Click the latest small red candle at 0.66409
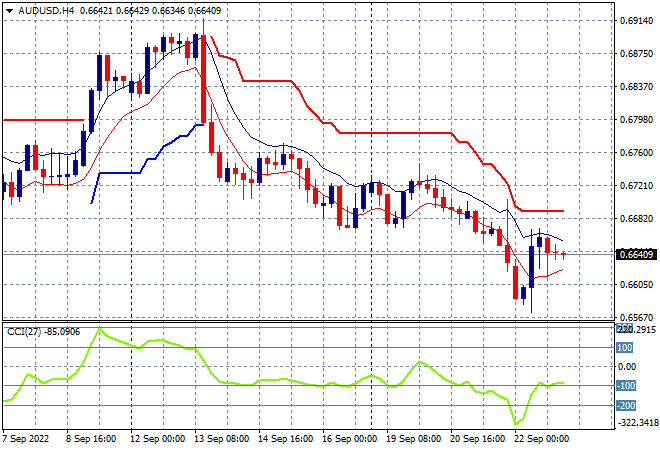This screenshot has height=450, width=660. 564,254
